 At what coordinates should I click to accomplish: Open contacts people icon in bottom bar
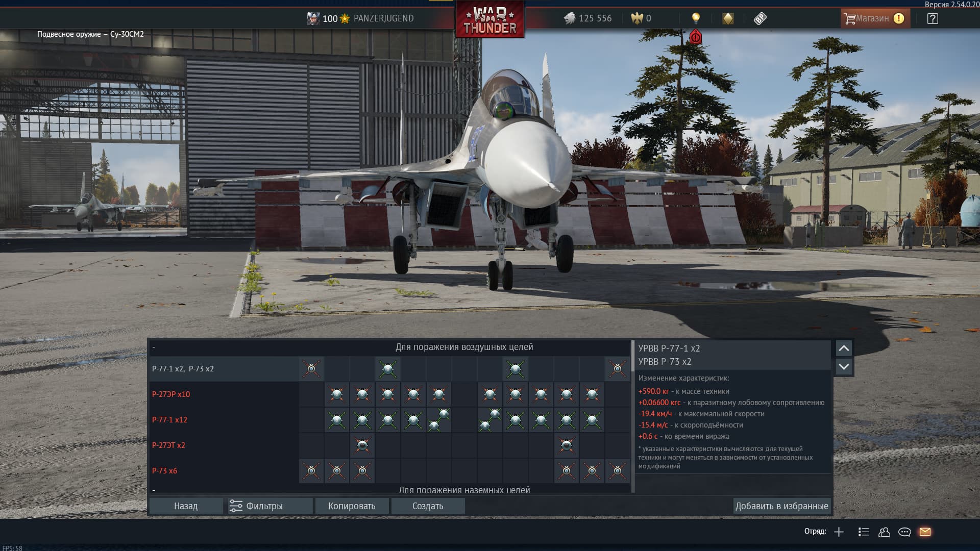coord(884,532)
